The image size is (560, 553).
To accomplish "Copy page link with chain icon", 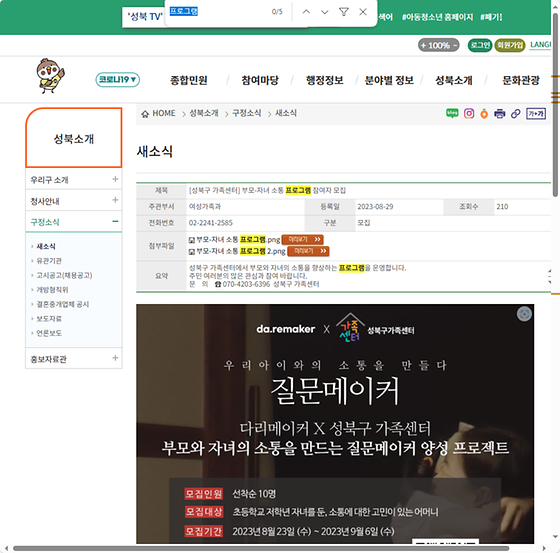I will tap(515, 114).
